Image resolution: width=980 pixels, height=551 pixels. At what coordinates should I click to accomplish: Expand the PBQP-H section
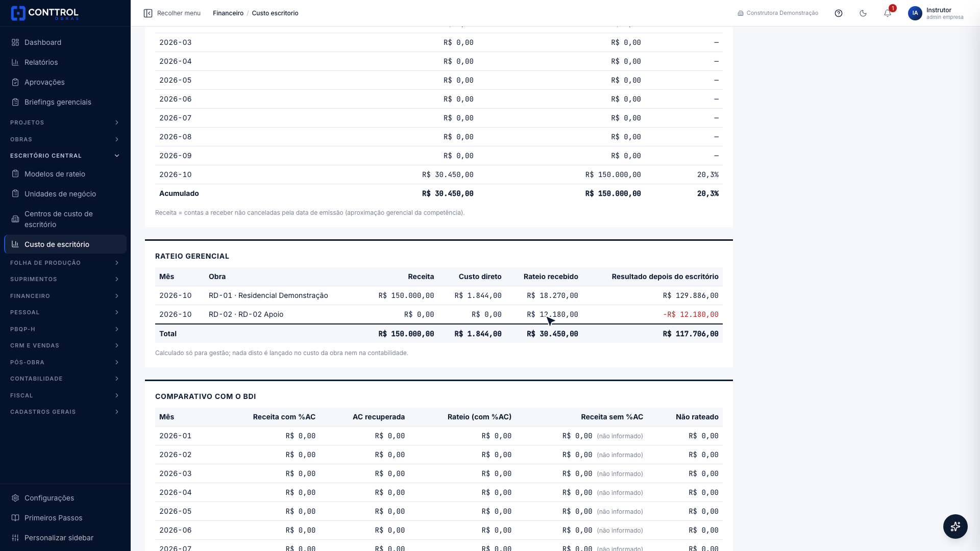pyautogui.click(x=65, y=329)
